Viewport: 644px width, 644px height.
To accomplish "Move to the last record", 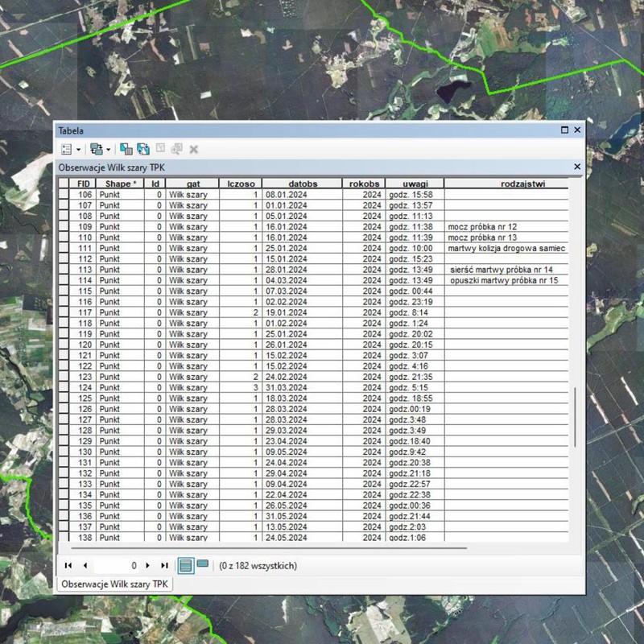I will point(164,566).
